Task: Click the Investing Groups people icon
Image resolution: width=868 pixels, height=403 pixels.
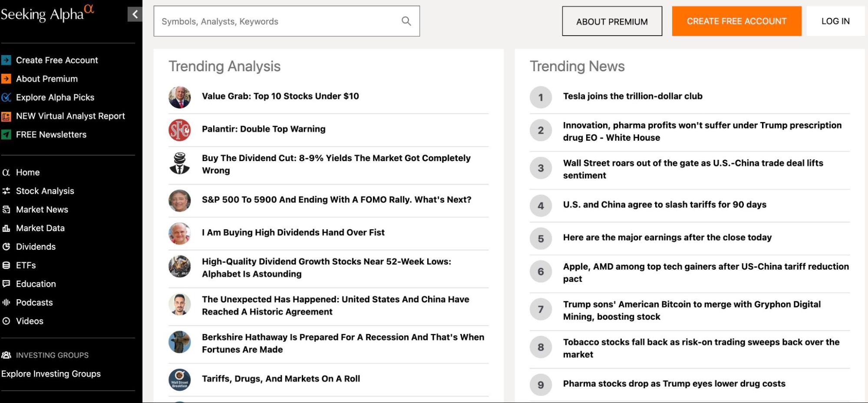Action: 6,355
